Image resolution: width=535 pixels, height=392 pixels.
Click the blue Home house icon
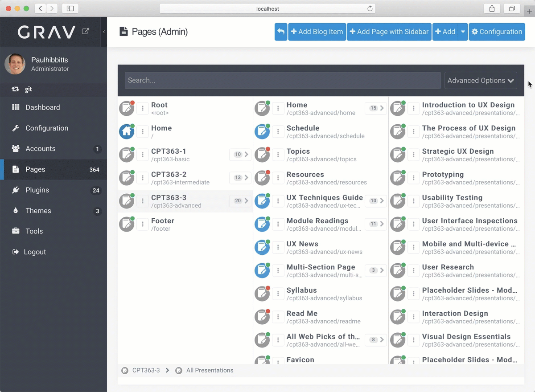point(127,132)
